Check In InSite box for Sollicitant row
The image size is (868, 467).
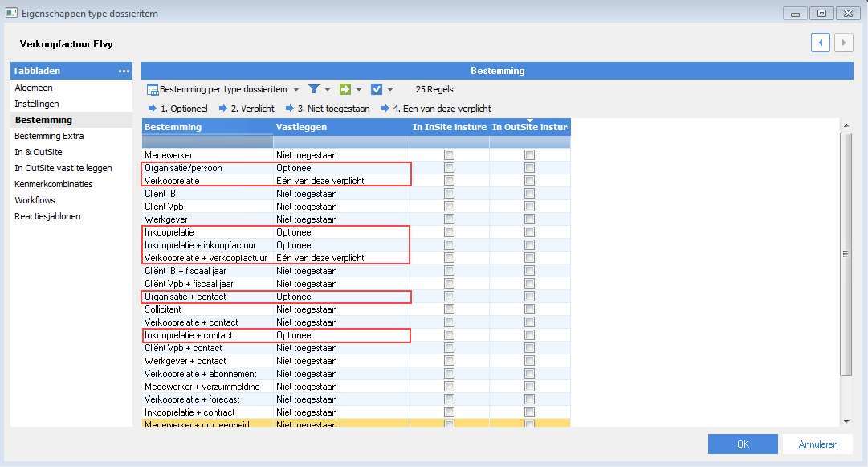point(450,309)
